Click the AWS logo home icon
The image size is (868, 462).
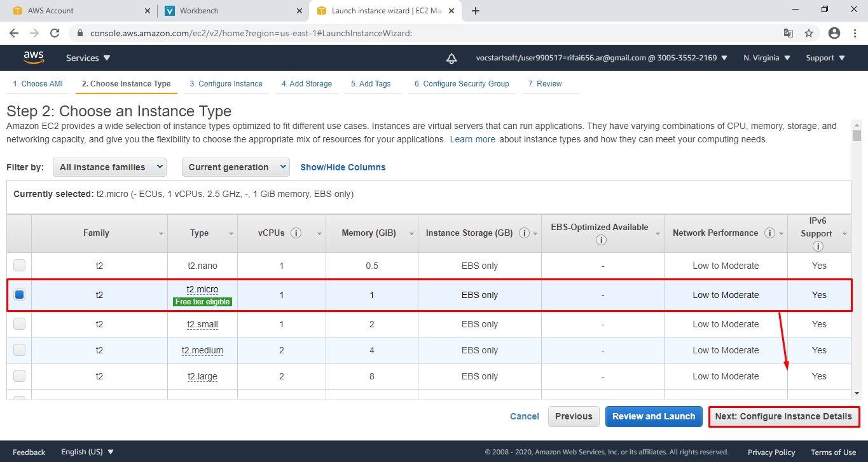[x=34, y=58]
